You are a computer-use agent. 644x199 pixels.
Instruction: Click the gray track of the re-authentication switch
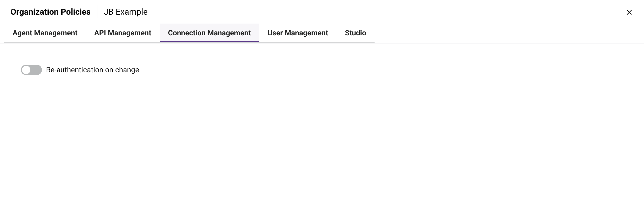37,70
